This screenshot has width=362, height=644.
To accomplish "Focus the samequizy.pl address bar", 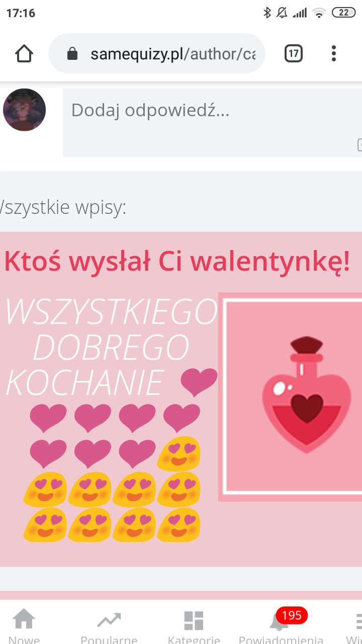I will pos(157,53).
